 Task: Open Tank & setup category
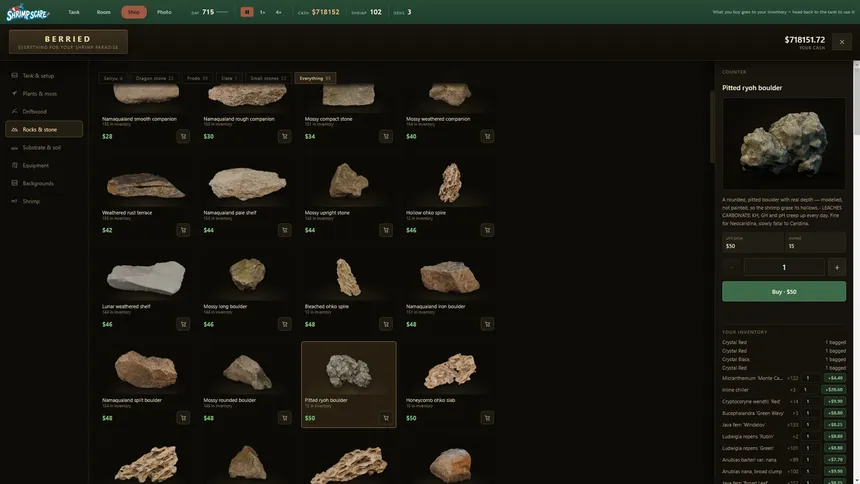click(44, 76)
